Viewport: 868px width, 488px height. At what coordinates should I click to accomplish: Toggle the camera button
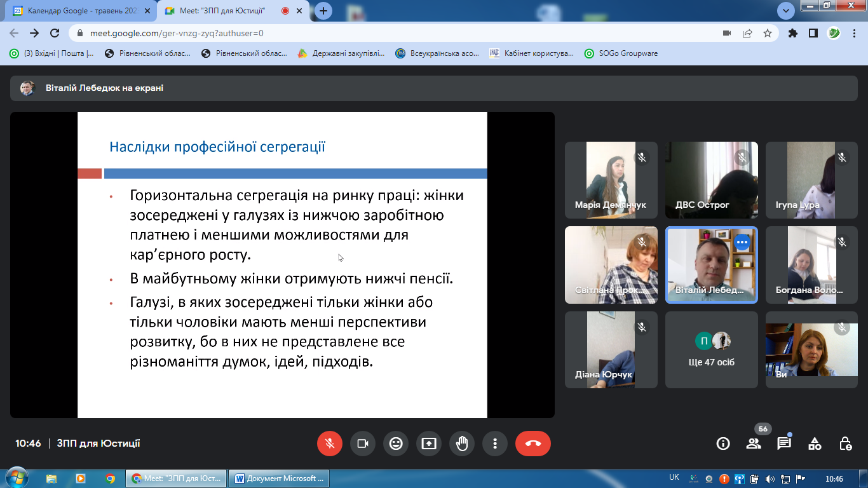(x=363, y=444)
